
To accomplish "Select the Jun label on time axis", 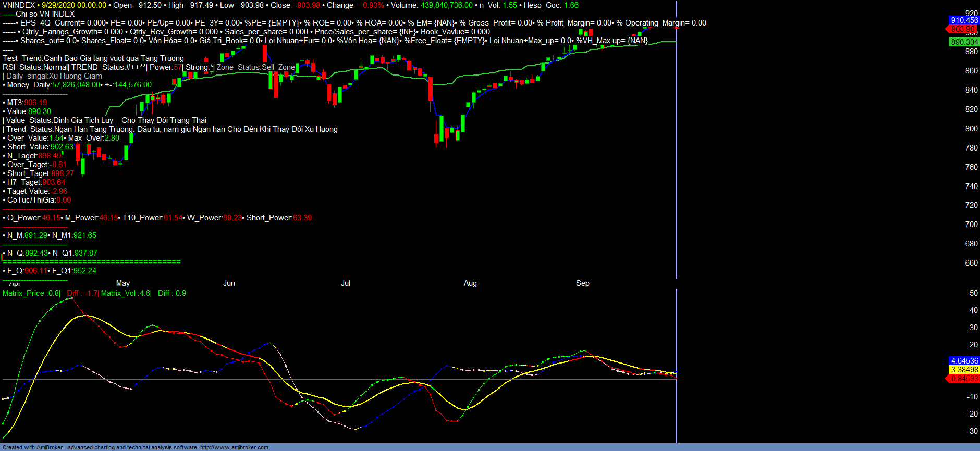I will pos(229,283).
